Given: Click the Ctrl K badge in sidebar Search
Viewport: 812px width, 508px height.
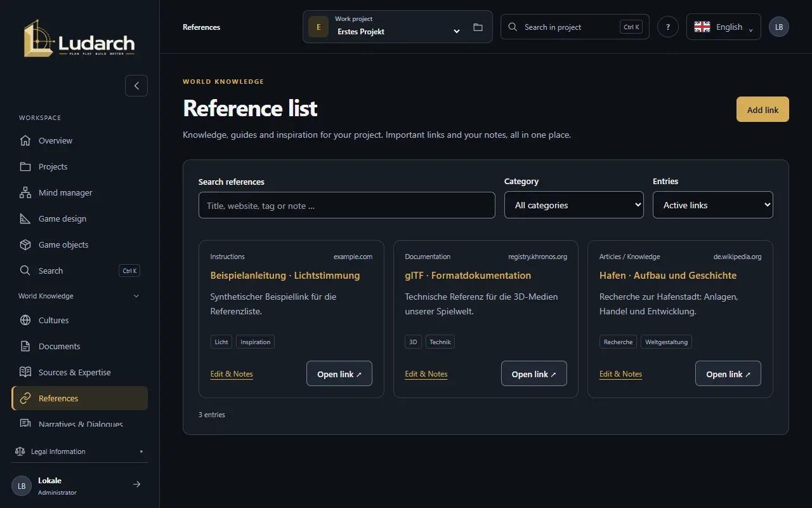Looking at the screenshot, I should coord(129,271).
